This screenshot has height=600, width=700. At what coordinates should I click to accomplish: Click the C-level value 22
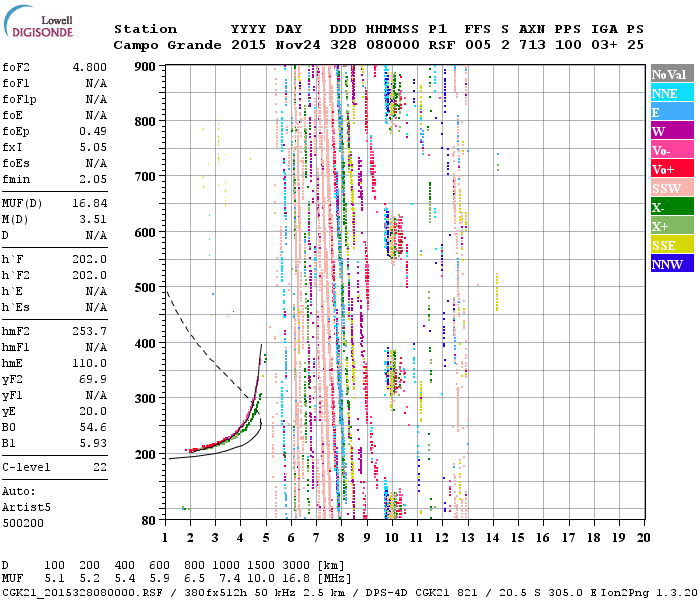click(100, 467)
